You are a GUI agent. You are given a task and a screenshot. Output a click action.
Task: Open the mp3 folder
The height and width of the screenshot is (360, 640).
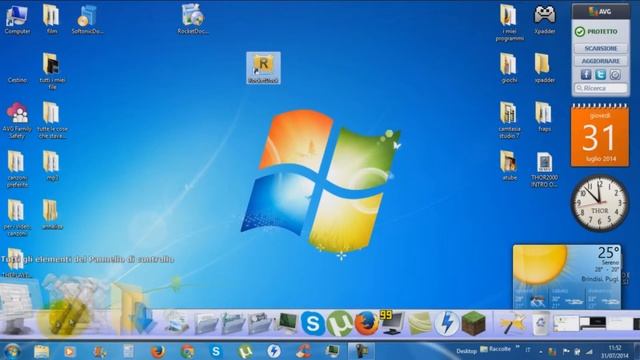52,166
